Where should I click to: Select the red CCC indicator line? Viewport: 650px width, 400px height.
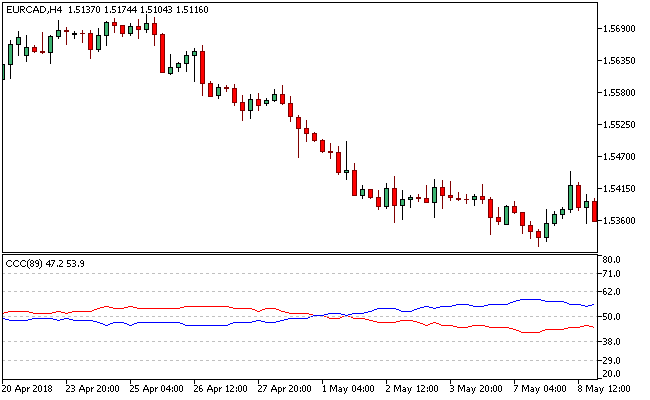(450, 323)
